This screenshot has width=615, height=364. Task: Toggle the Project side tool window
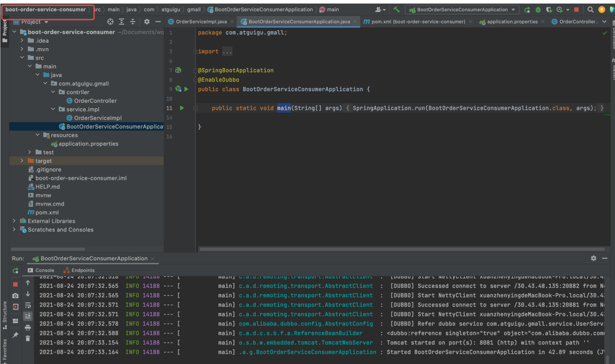pyautogui.click(x=5, y=31)
